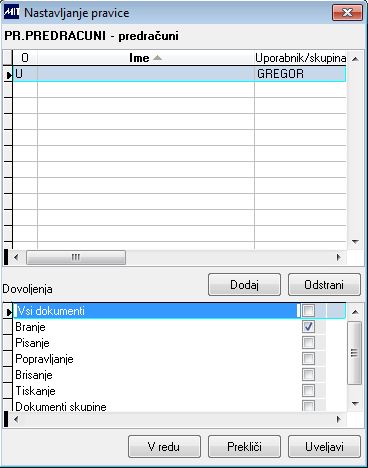Screen dimensions: 368x468
Task: Click left arrow of users grid horizontal scrollbar
Action: coord(16,257)
